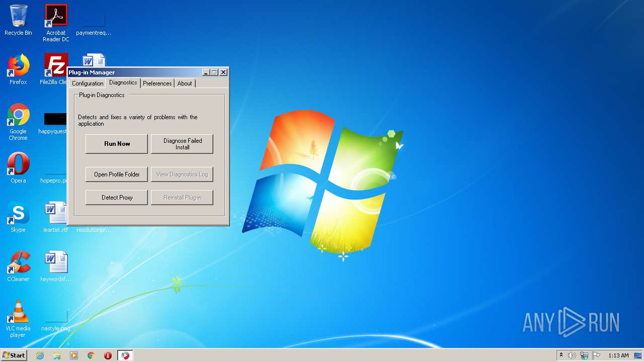
Task: Maximize the Plug-in Manager window
Action: coord(214,72)
